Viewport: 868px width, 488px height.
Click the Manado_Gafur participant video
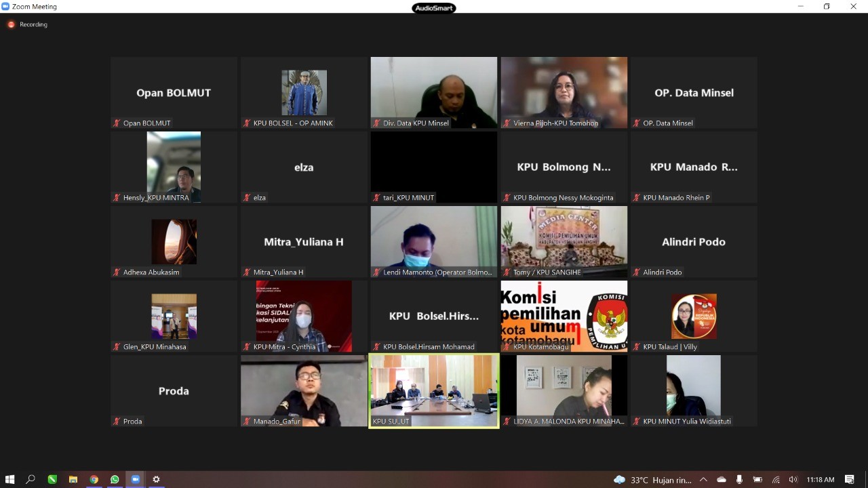pyautogui.click(x=304, y=390)
